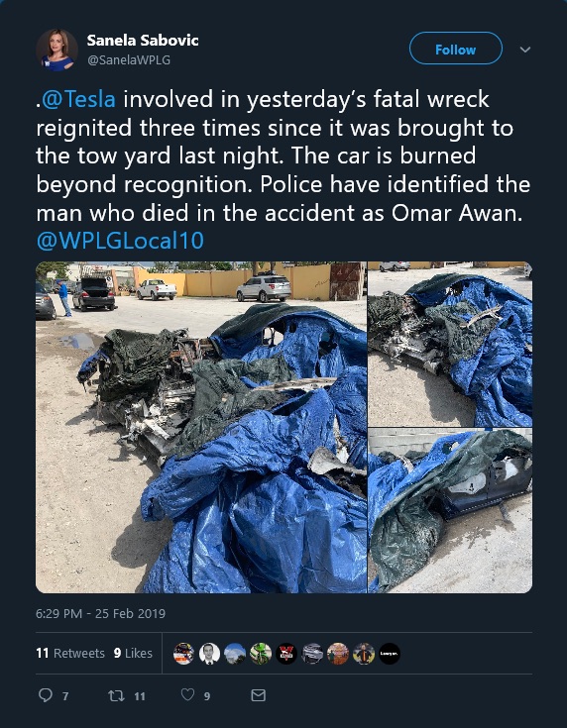The image size is (567, 728).
Task: Open the green motorcycle avatar
Action: (x=261, y=654)
